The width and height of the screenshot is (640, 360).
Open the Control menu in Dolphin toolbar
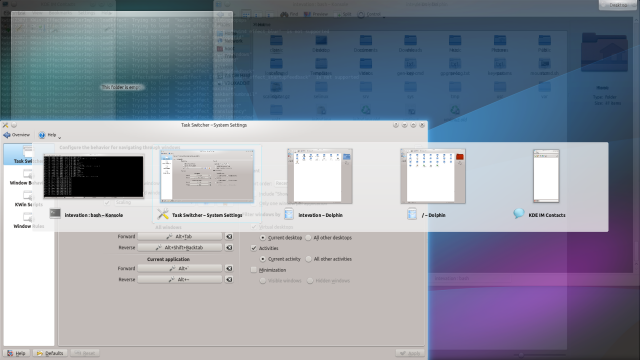(x=369, y=14)
